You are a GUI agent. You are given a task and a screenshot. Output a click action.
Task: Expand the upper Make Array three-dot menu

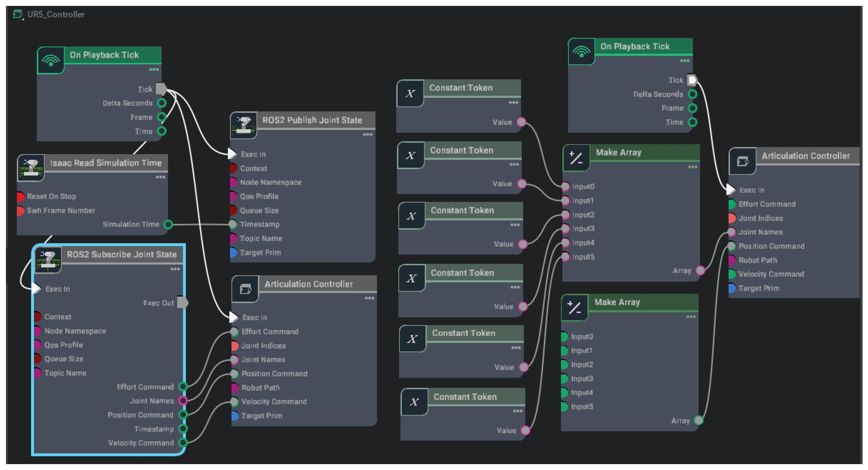[692, 167]
